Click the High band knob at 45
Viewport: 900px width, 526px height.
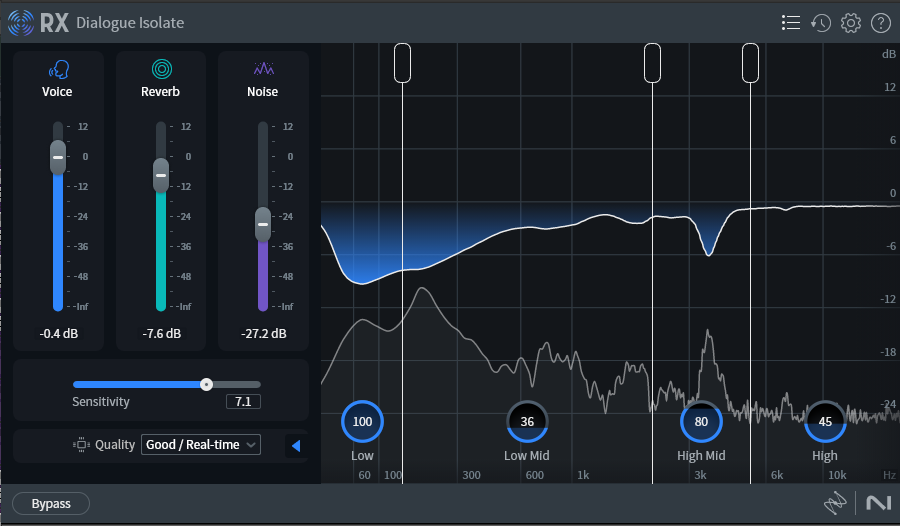click(x=825, y=422)
